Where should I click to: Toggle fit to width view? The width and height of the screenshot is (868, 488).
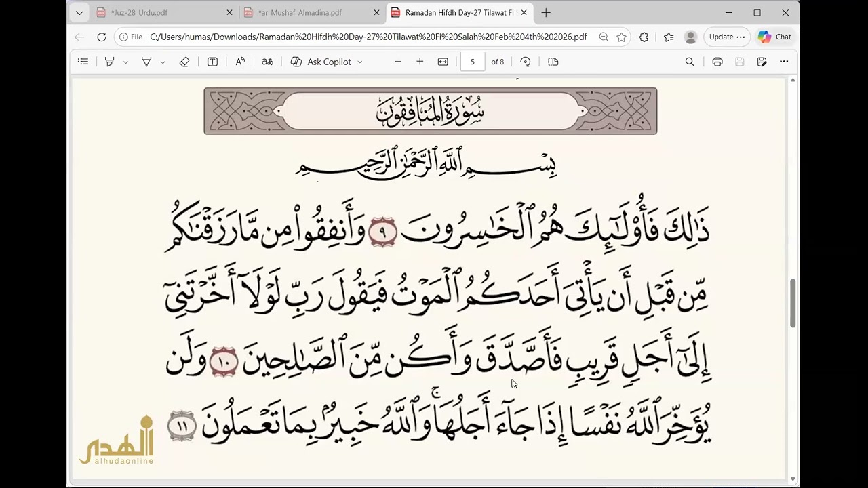pos(443,62)
